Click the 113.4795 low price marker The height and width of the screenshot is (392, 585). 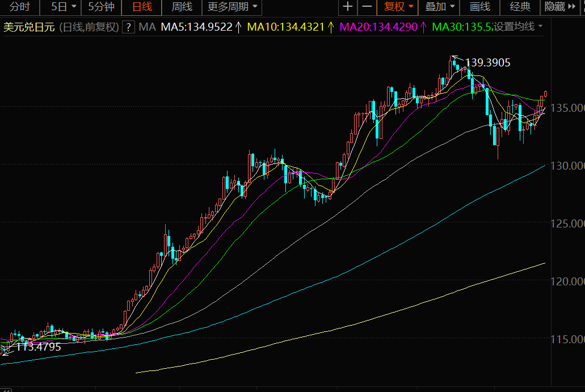pyautogui.click(x=39, y=347)
